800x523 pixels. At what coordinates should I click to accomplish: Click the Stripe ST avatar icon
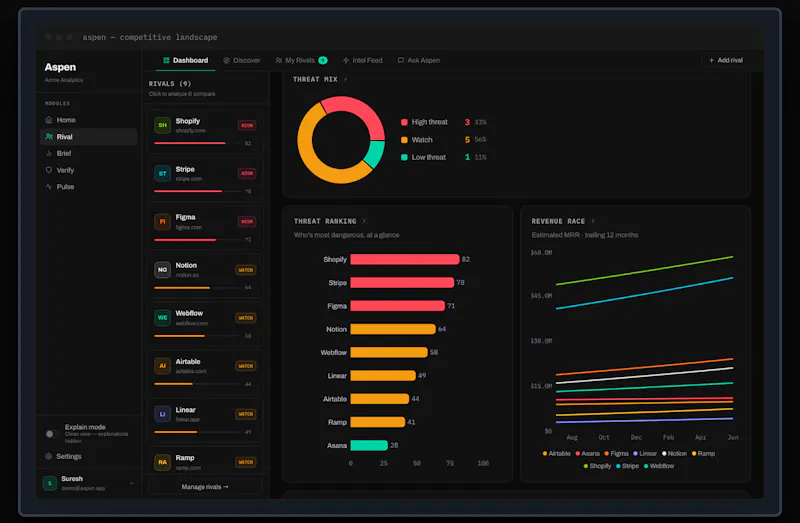point(162,173)
